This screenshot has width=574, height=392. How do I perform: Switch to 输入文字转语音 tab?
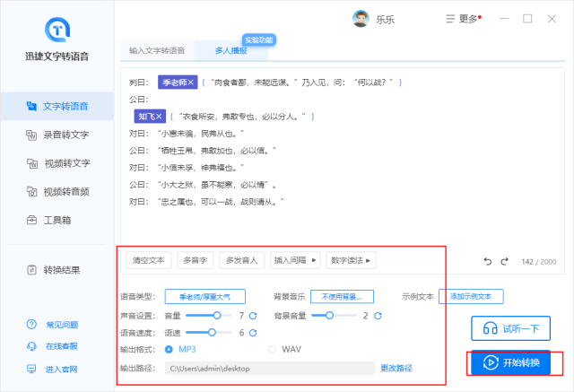pyautogui.click(x=157, y=50)
